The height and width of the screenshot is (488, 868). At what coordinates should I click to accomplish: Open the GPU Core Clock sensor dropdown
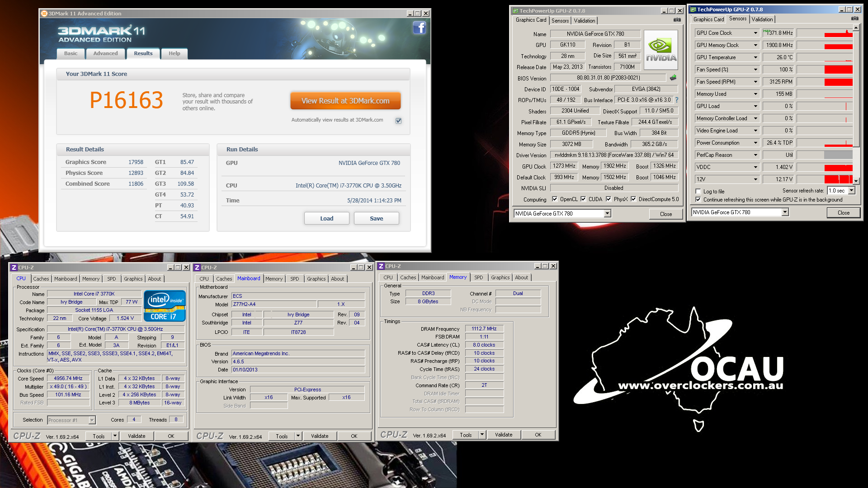pyautogui.click(x=755, y=33)
